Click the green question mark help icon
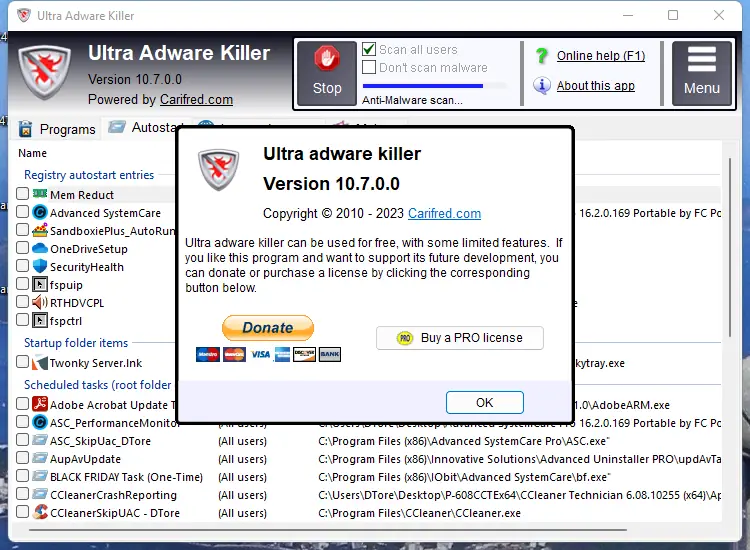 point(541,56)
